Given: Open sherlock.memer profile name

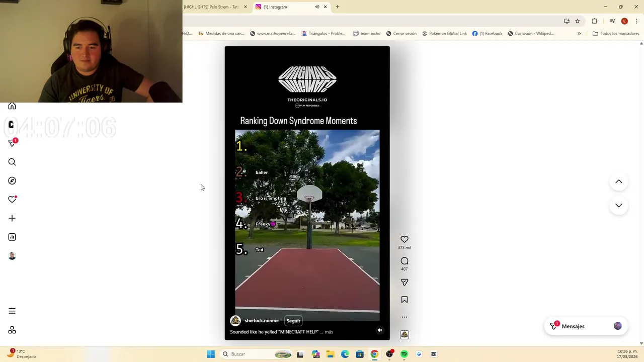Looking at the screenshot, I should coord(262,321).
